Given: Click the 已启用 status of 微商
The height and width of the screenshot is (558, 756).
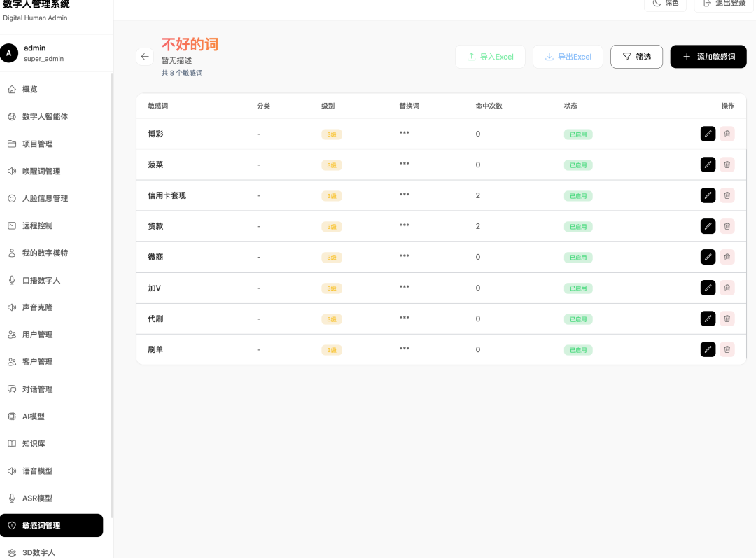Looking at the screenshot, I should [x=578, y=258].
